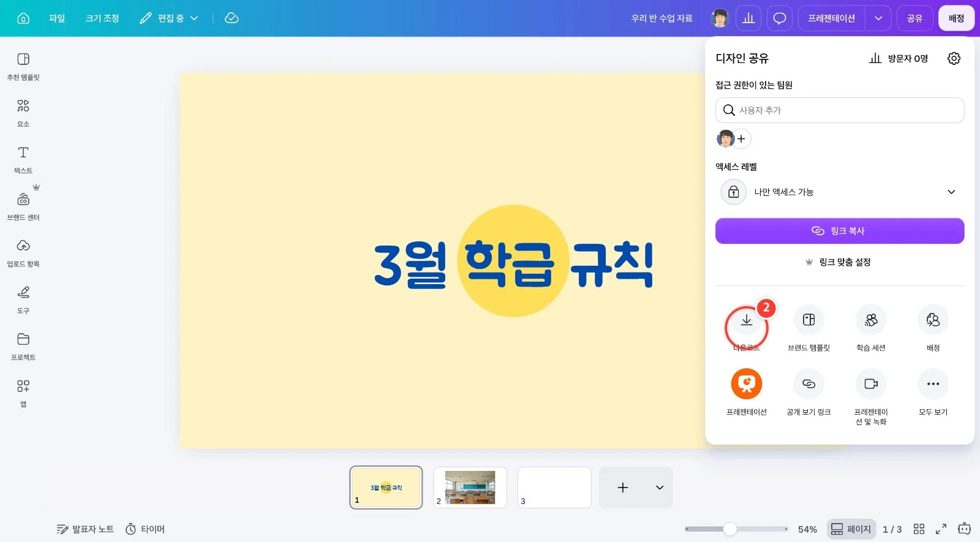The width and height of the screenshot is (980, 542).
Task: Open 요소 sidebar panel
Action: 23,113
